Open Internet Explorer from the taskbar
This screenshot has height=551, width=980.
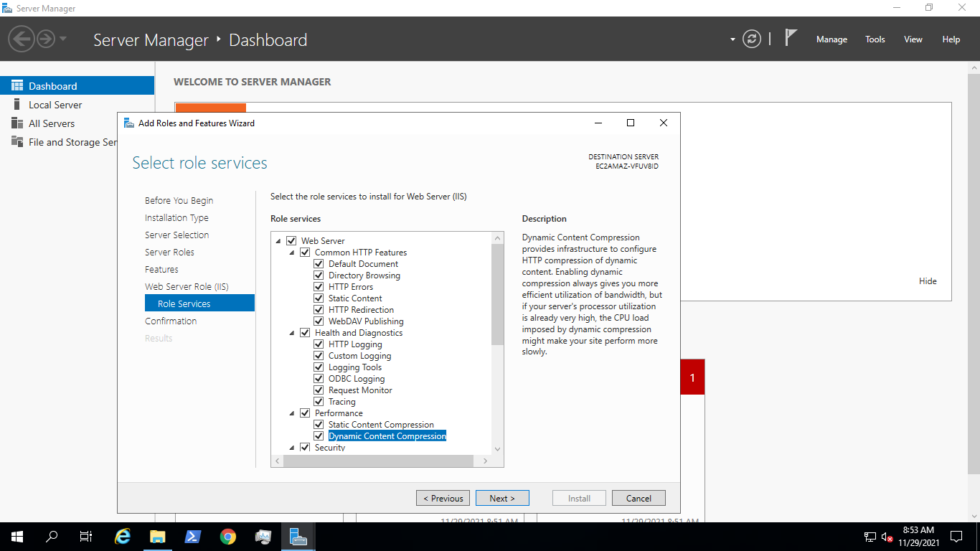[x=122, y=536]
